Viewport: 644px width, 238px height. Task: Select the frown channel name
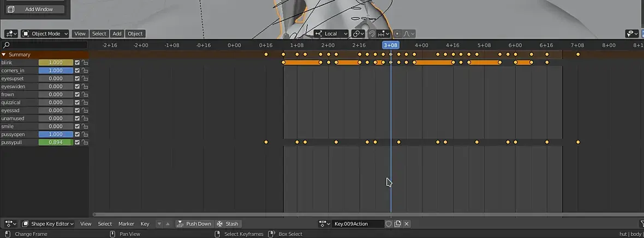[x=8, y=94]
